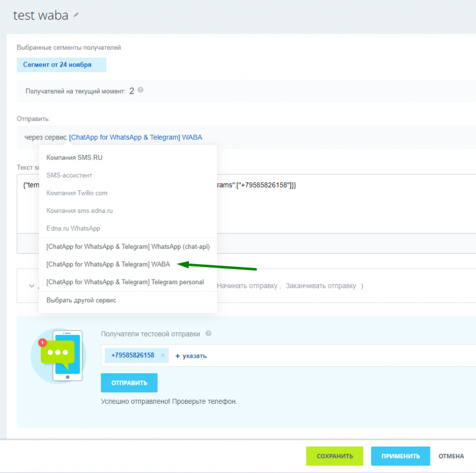Click the phone message illustration icon
Image resolution: width=476 pixels, height=473 pixels.
[58, 356]
